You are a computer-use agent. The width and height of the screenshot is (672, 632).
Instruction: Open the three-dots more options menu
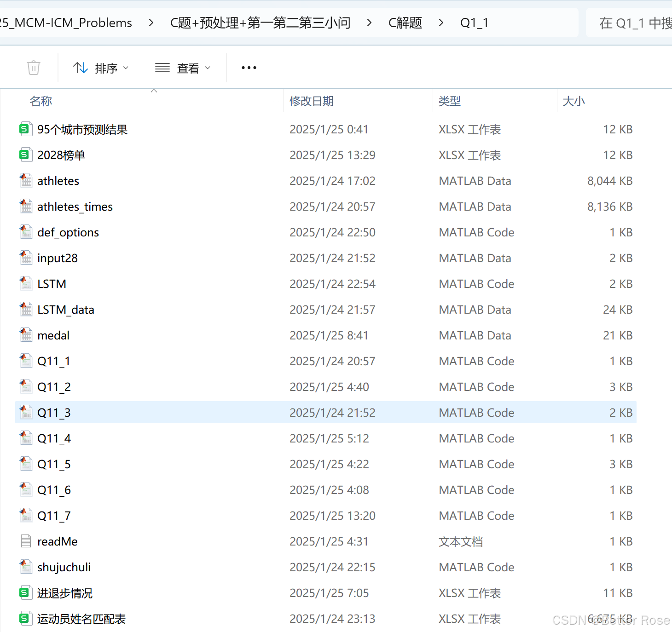pyautogui.click(x=249, y=68)
